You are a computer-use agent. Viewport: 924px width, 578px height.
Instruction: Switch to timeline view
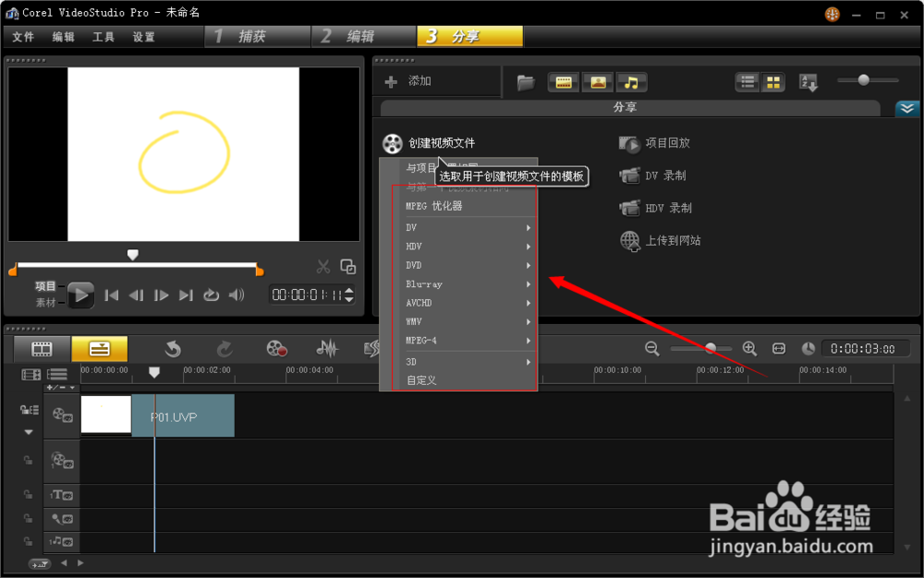pos(100,349)
